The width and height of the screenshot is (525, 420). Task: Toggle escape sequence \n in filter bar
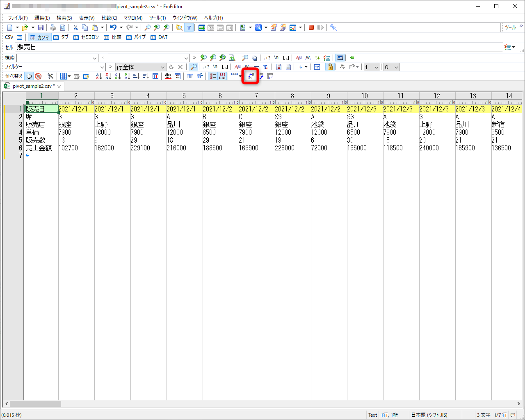pyautogui.click(x=215, y=67)
